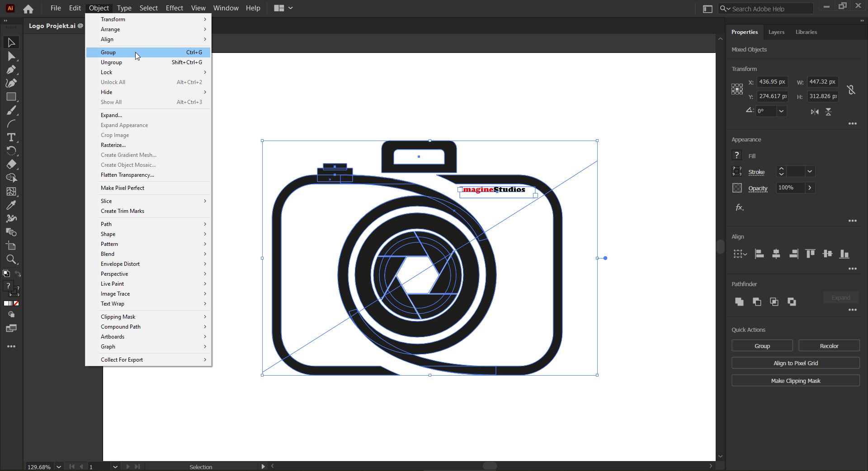This screenshot has height=471, width=868.
Task: Click Pathfinder Minus Front icon
Action: [x=757, y=301]
